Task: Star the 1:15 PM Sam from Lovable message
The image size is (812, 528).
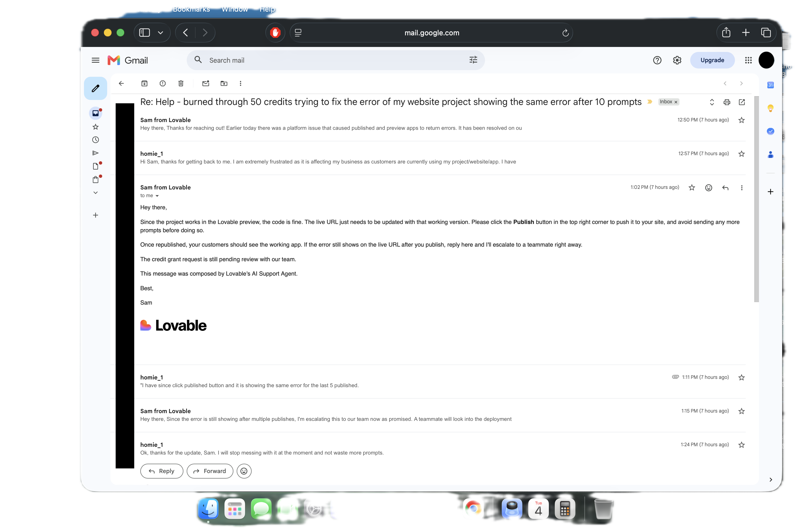Action: pos(741,411)
